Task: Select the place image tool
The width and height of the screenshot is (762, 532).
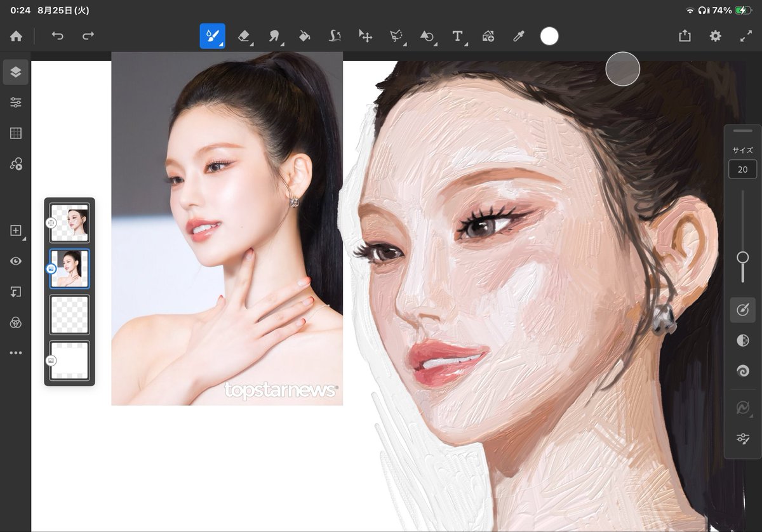Action: click(x=488, y=36)
